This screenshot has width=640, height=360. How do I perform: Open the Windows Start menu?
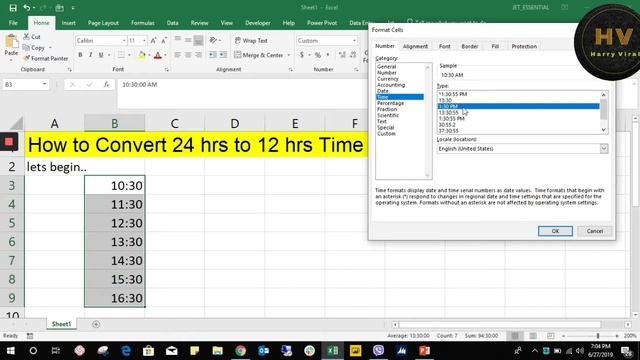pos(11,351)
